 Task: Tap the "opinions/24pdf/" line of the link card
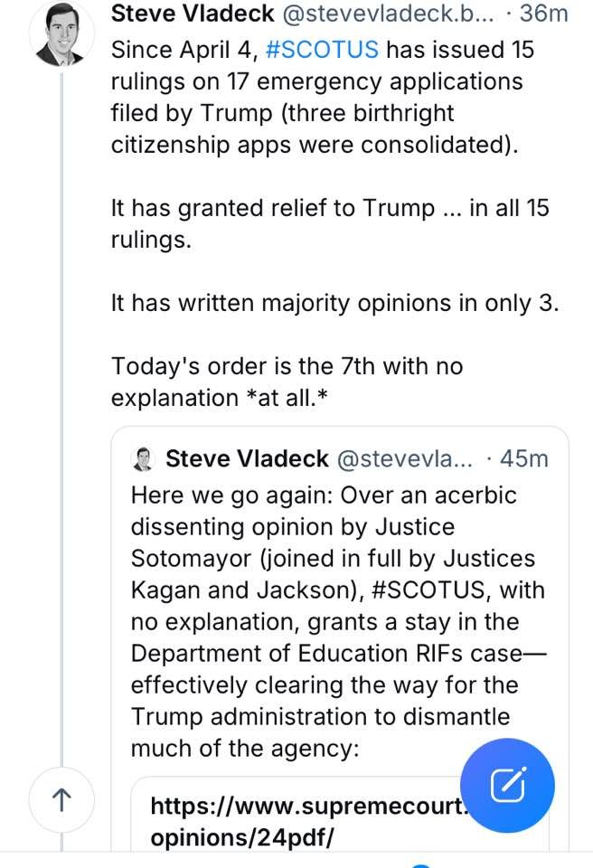pyautogui.click(x=241, y=836)
